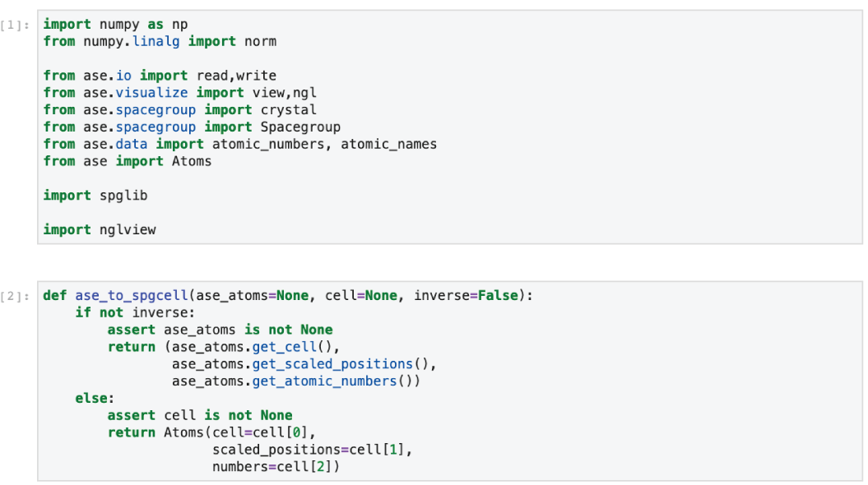The image size is (868, 485).
Task: Click 'assert cell is not None' line
Action: [200, 416]
